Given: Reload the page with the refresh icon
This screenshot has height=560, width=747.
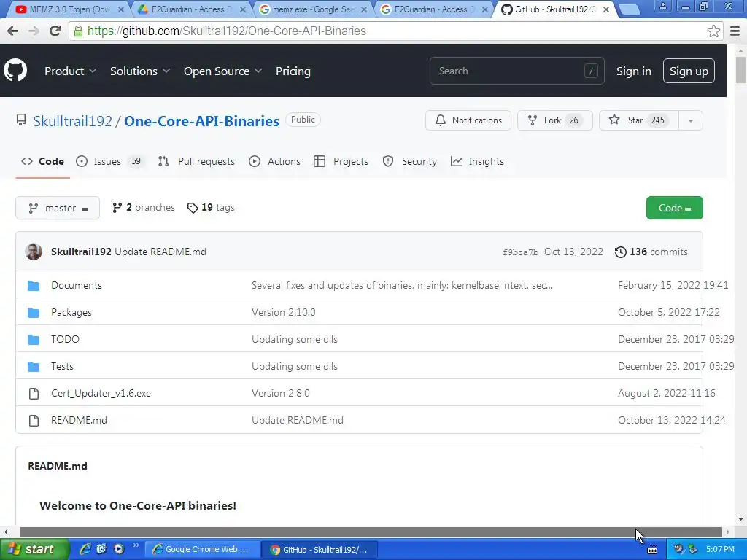Looking at the screenshot, I should click(x=55, y=31).
